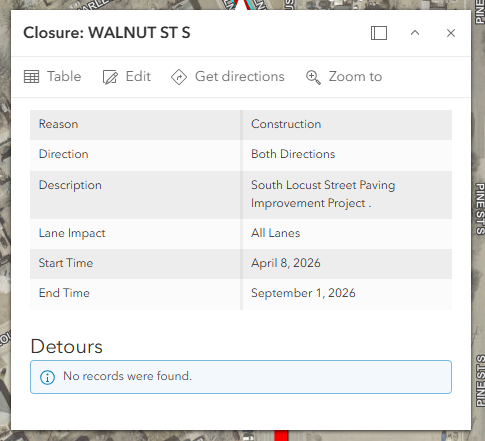Click the September 1, 2026 end time
This screenshot has width=485, height=441.
303,293
